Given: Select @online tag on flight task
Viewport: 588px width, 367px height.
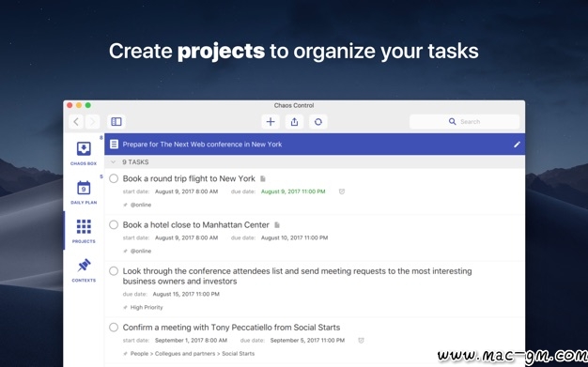Looking at the screenshot, I should (x=141, y=205).
